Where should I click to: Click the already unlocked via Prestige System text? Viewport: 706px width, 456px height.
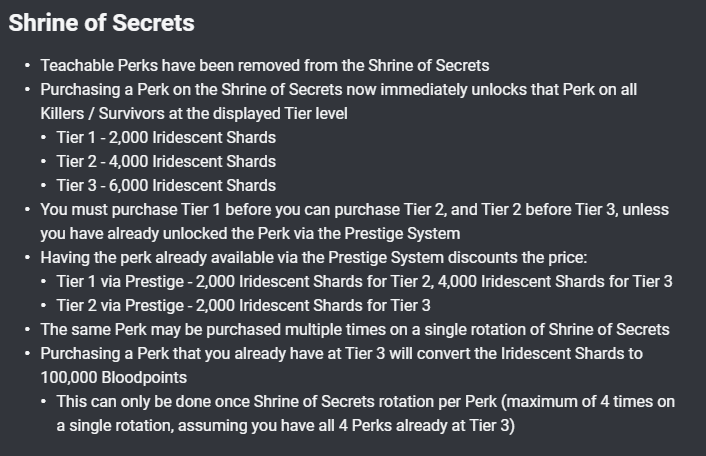(250, 234)
